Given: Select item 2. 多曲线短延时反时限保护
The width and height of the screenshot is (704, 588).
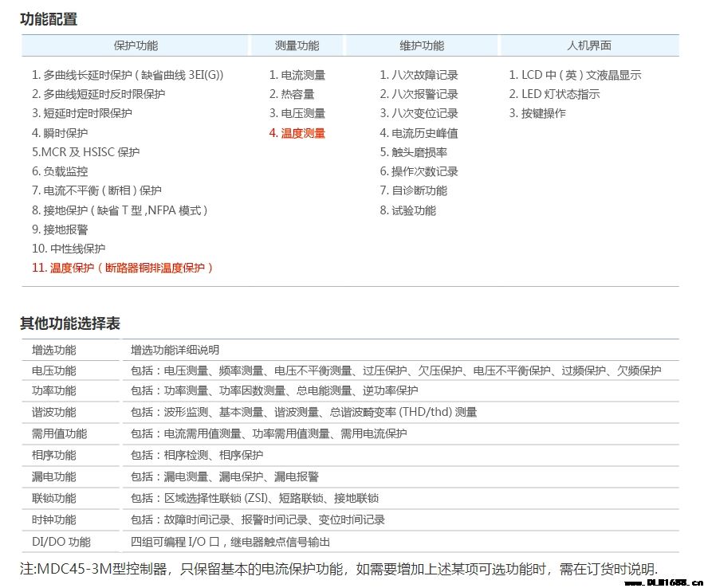Looking at the screenshot, I should coord(98,94).
